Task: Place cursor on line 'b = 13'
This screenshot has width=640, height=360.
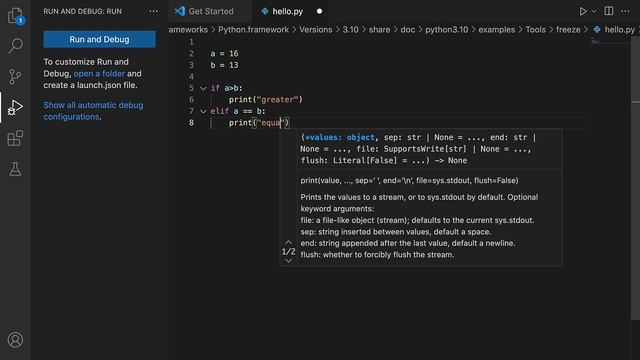Action: click(224, 65)
